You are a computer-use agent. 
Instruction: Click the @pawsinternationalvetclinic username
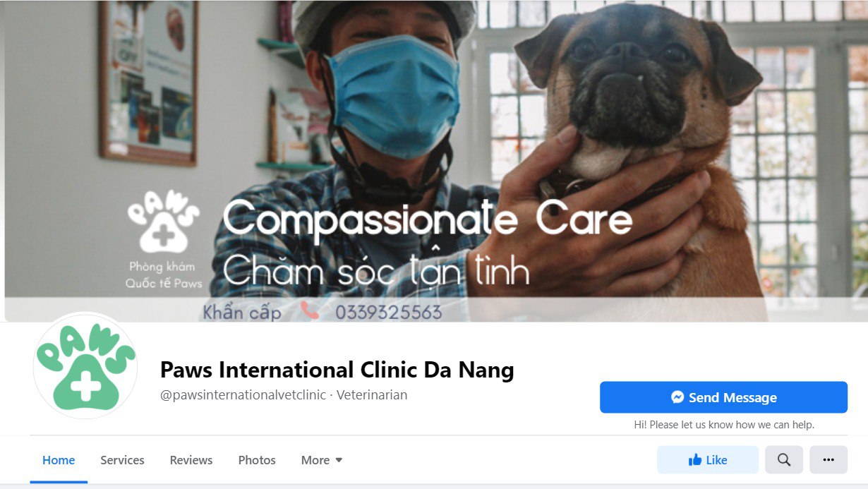243,395
